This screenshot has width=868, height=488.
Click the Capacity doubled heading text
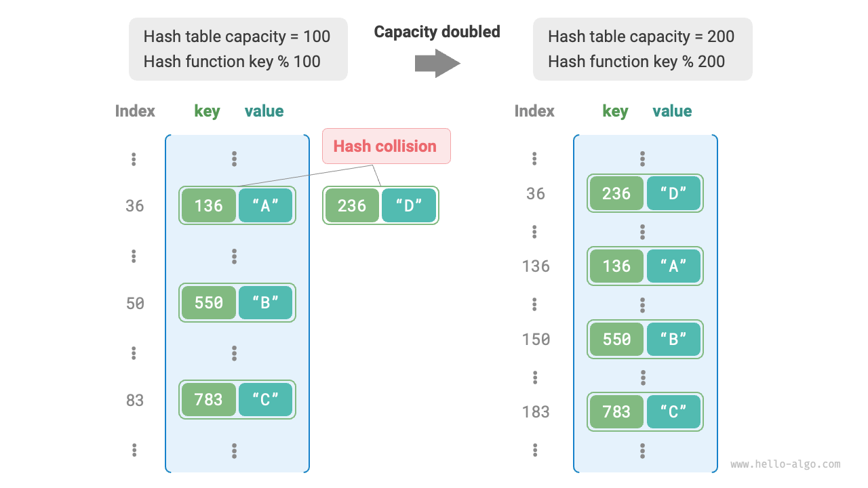pyautogui.click(x=437, y=32)
